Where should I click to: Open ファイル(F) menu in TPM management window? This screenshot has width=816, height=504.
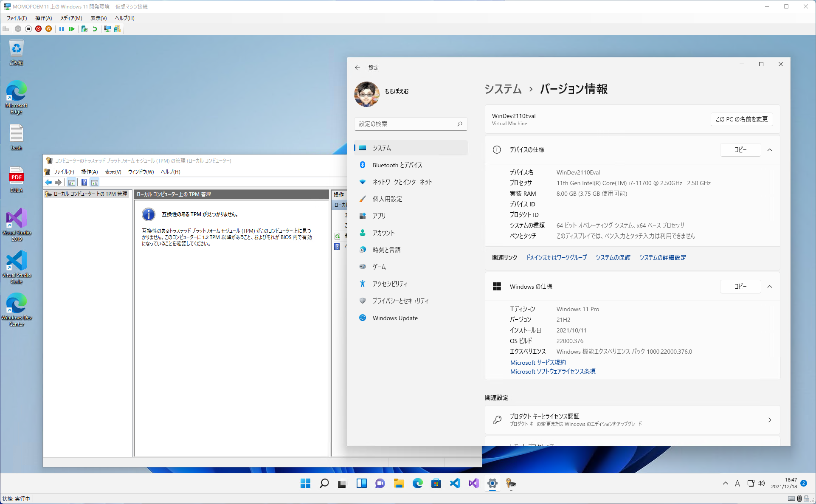point(64,172)
